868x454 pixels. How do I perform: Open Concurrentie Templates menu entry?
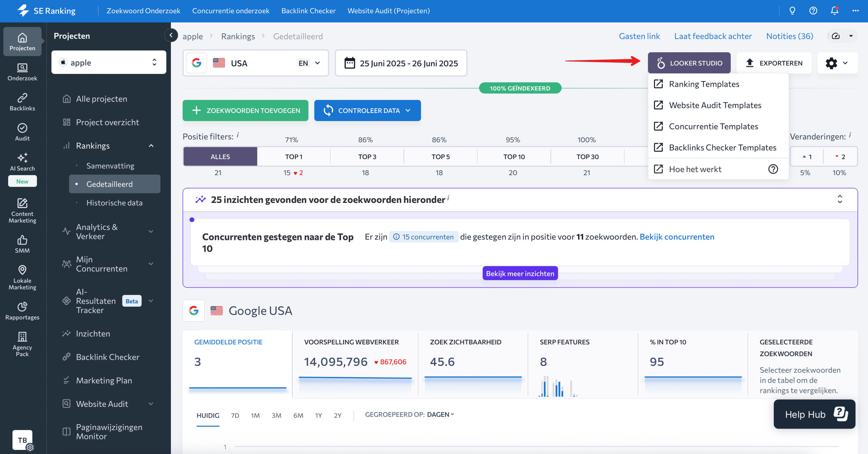point(718,126)
